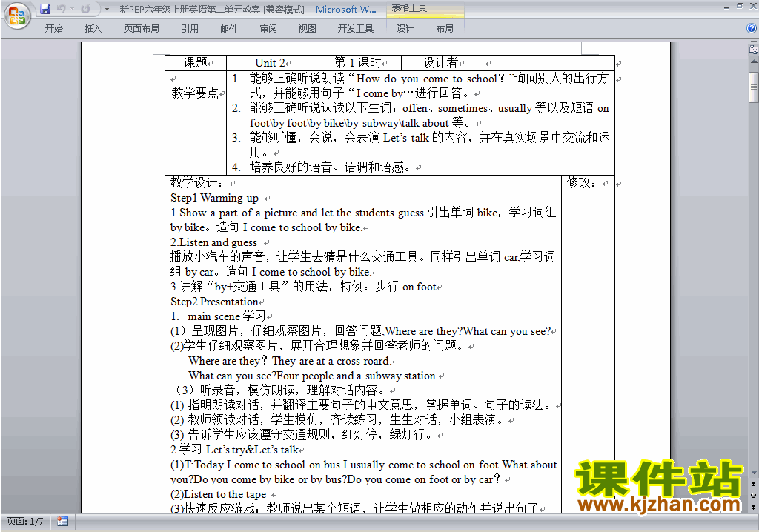Click the document title in the title bar
This screenshot has height=532, width=759.
(x=248, y=9)
